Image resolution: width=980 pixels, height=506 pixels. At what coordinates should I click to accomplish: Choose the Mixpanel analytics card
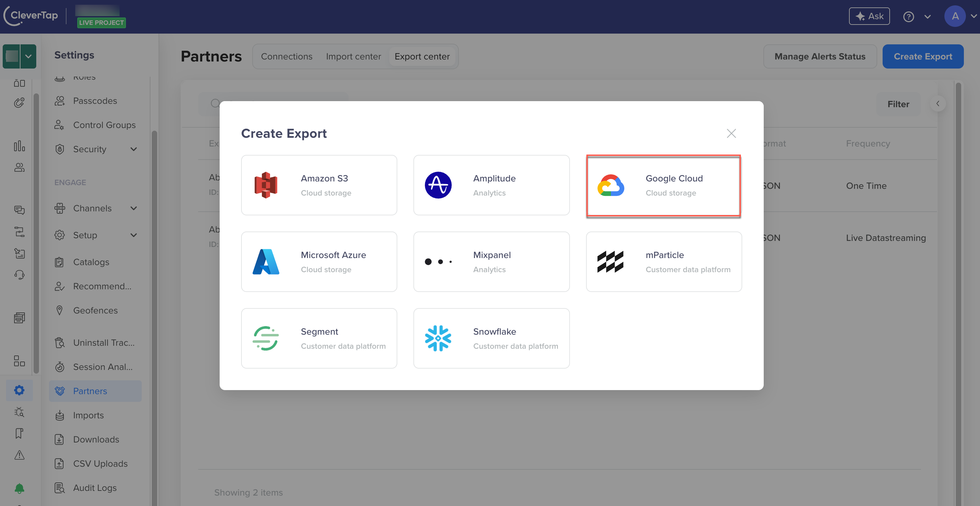point(491,261)
